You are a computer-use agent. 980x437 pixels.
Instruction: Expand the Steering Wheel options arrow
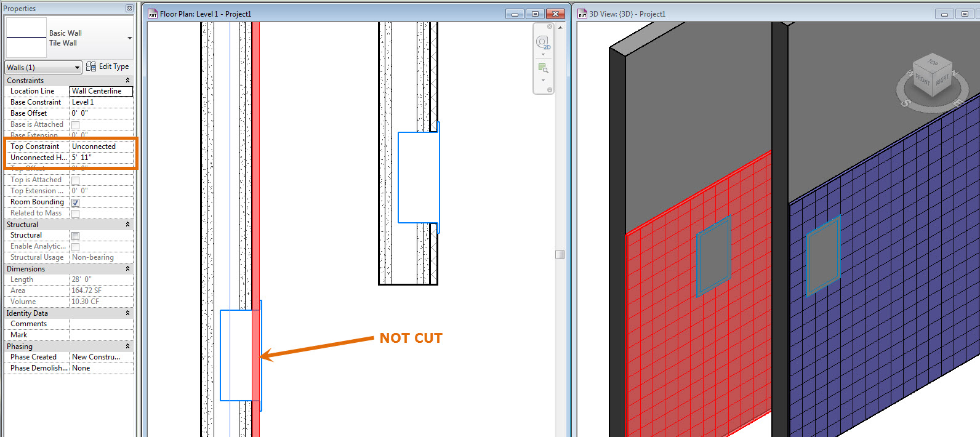click(x=543, y=55)
